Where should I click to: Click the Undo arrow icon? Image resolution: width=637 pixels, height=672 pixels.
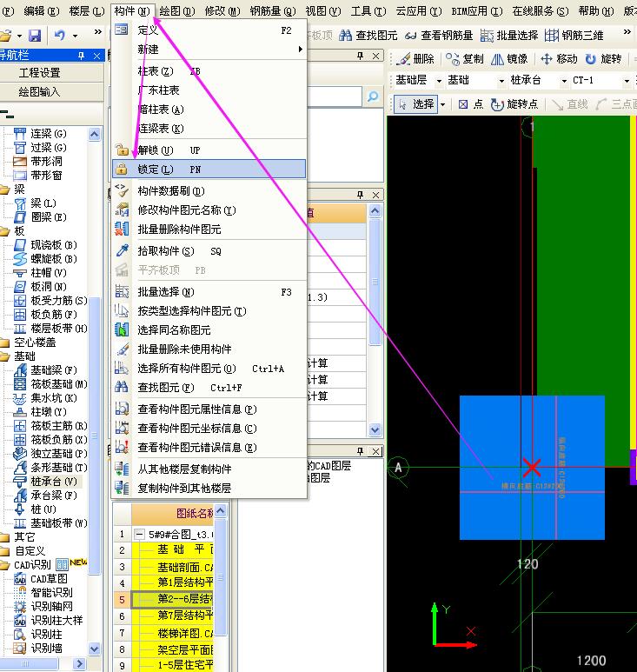click(x=60, y=35)
